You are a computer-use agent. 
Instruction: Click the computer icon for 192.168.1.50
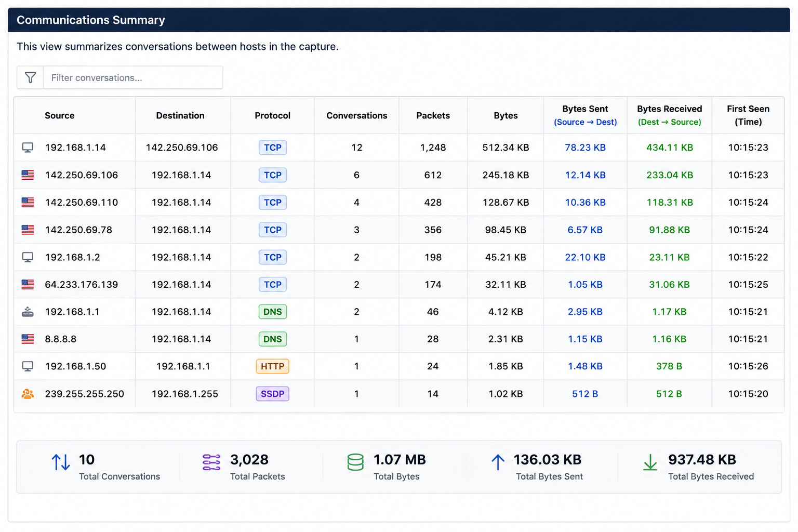tap(28, 366)
